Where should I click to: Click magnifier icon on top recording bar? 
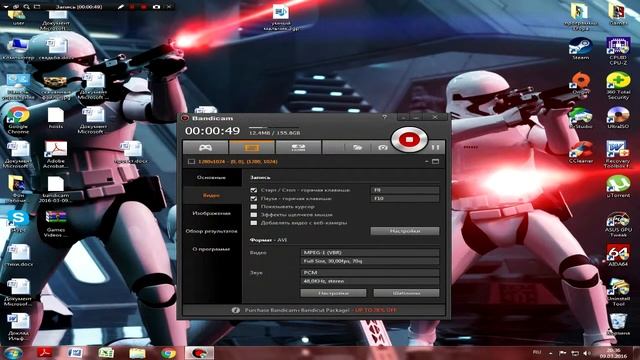27,7
